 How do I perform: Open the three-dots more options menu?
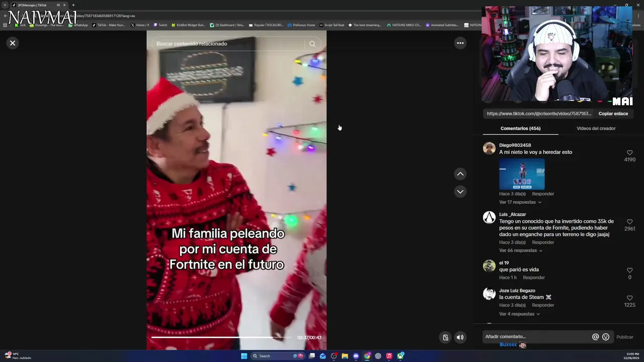pyautogui.click(x=460, y=43)
